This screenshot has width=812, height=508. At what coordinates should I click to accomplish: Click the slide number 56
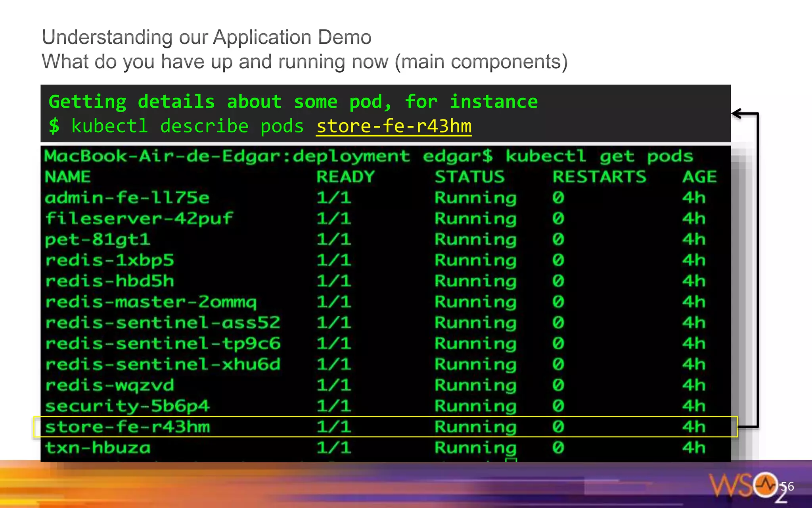[x=787, y=486]
